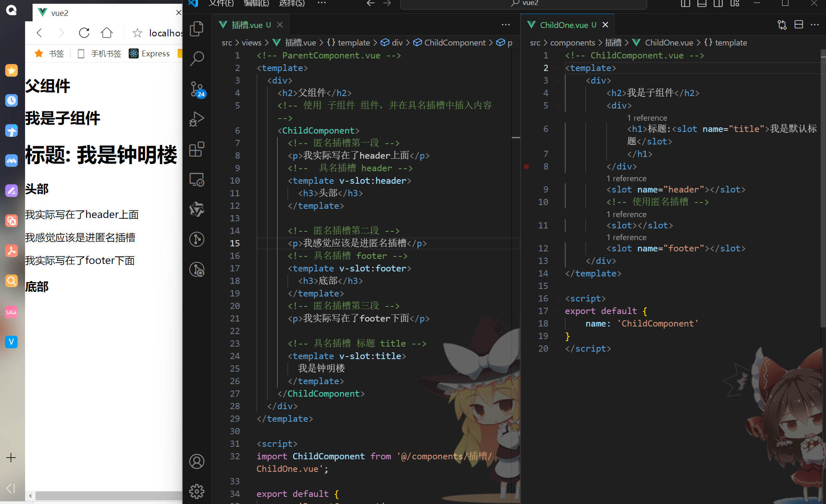Viewport: 826px width, 504px height.
Task: Open the Search view in activity bar
Action: tap(197, 58)
